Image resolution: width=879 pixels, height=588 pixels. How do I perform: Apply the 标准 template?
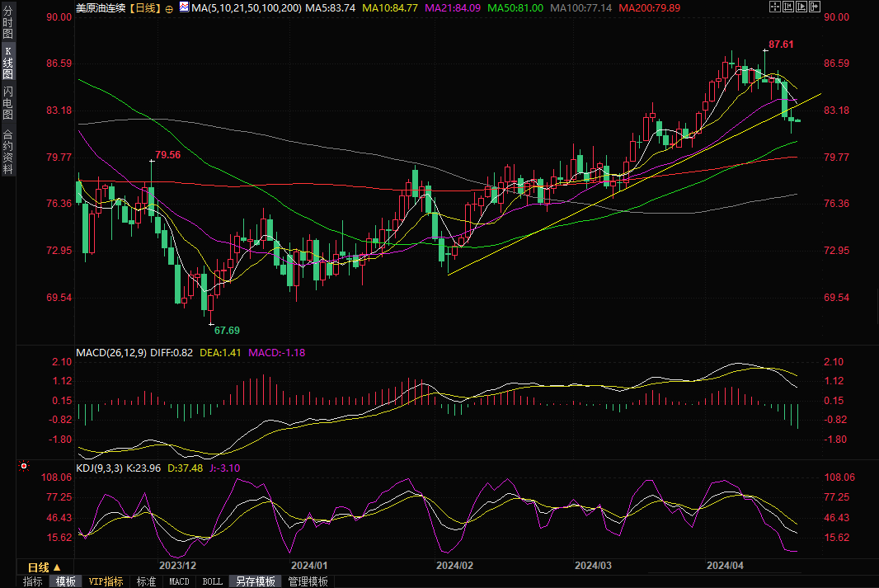coord(146,581)
